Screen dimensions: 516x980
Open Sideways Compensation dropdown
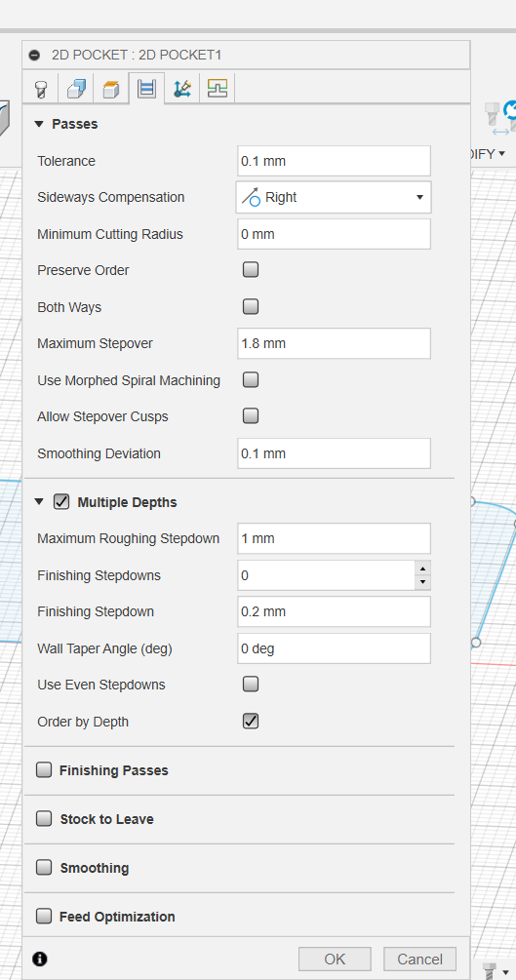(x=334, y=198)
